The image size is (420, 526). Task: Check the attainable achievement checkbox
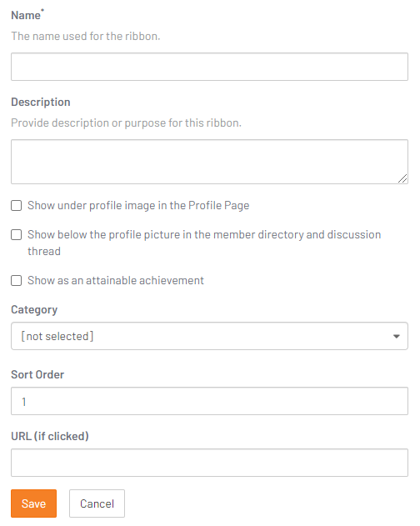point(17,280)
